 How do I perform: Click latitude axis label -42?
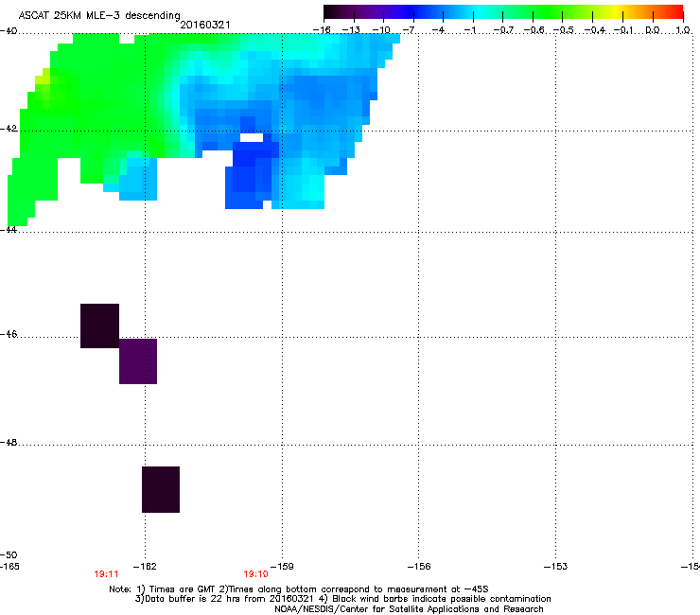pyautogui.click(x=9, y=129)
